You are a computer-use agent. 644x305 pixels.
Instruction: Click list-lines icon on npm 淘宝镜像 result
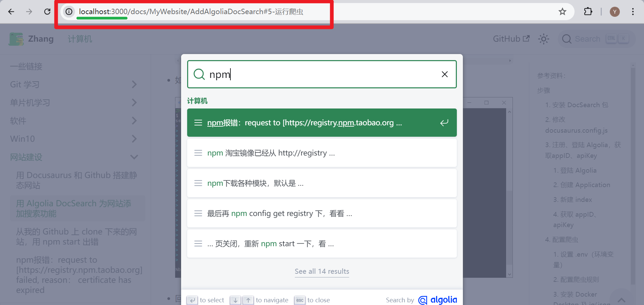(x=198, y=153)
